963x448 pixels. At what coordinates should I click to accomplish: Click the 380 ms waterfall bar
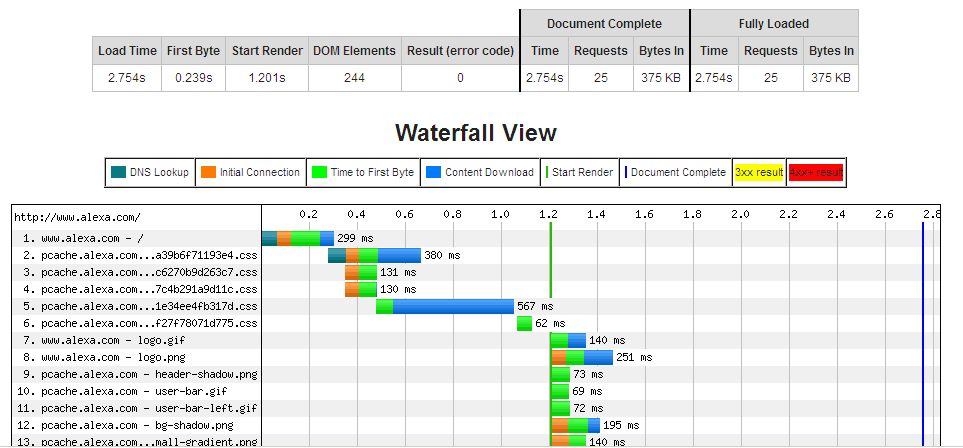click(x=375, y=255)
